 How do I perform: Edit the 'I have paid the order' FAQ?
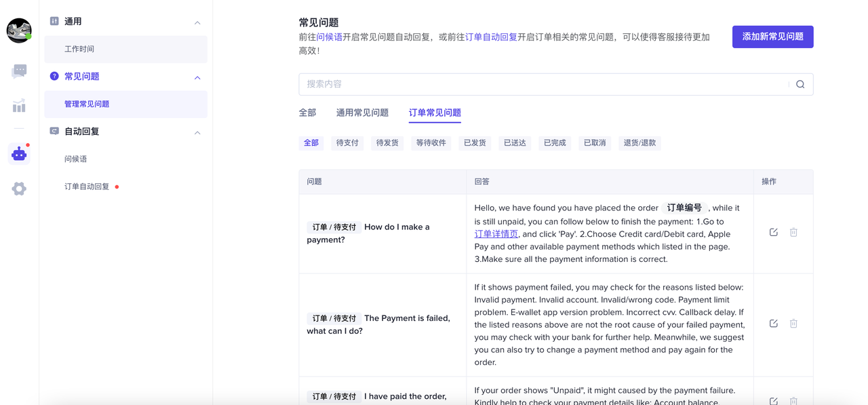(774, 401)
